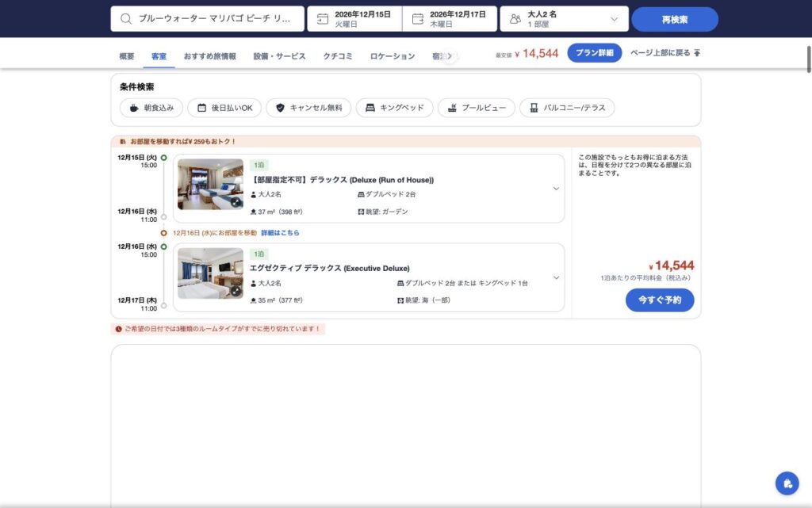Toggle the バルコニー/テラス filter
Screen dimensions: 812x508
(567, 108)
